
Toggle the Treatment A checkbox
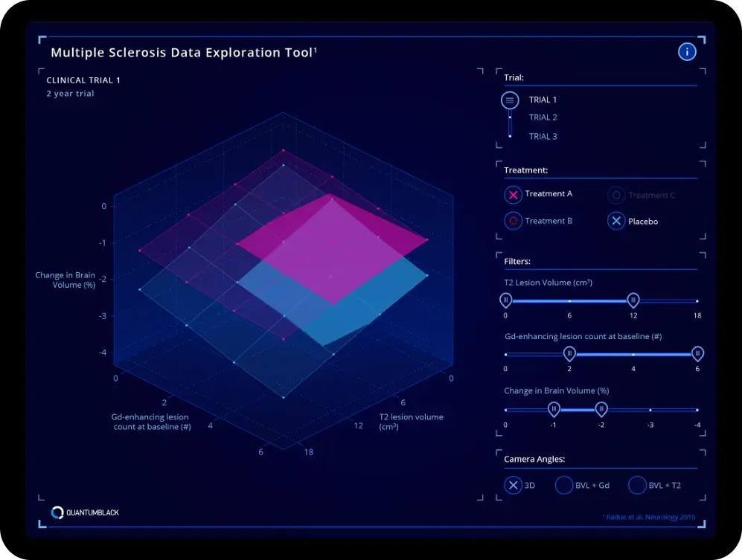tap(513, 195)
